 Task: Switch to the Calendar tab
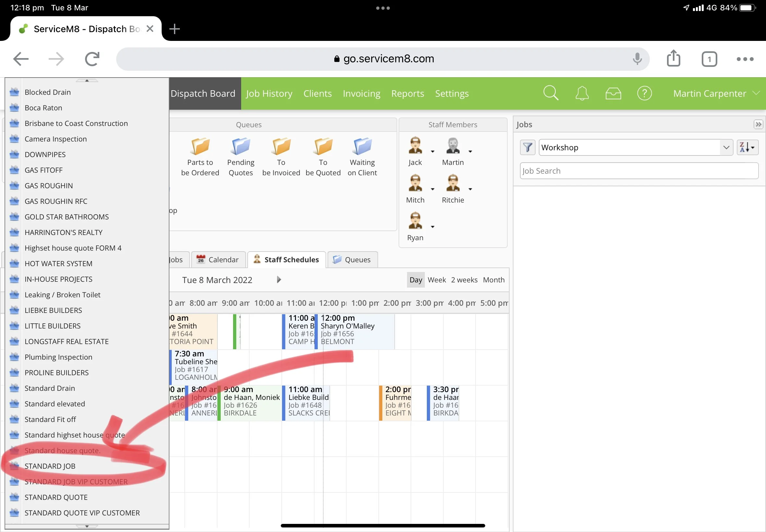(218, 260)
